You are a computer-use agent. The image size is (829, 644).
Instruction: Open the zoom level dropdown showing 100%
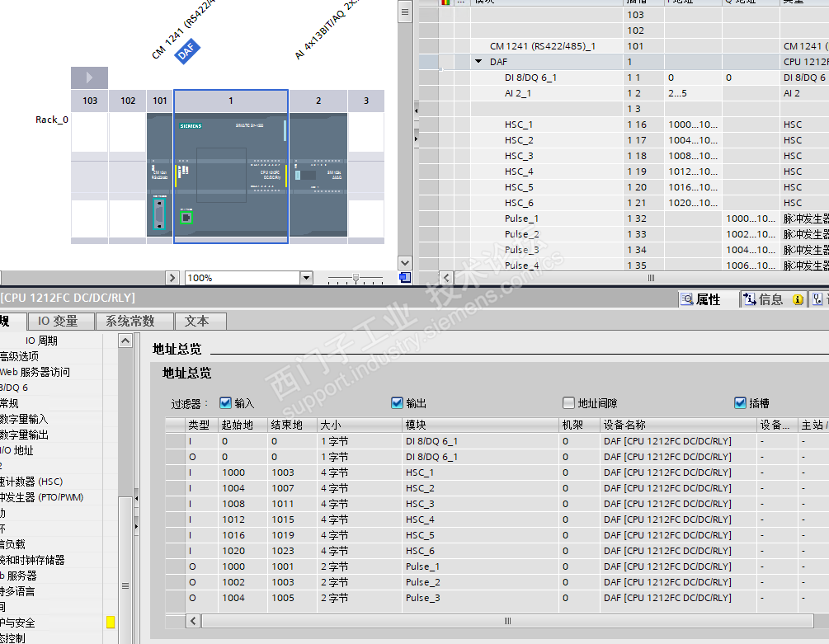[x=306, y=278]
